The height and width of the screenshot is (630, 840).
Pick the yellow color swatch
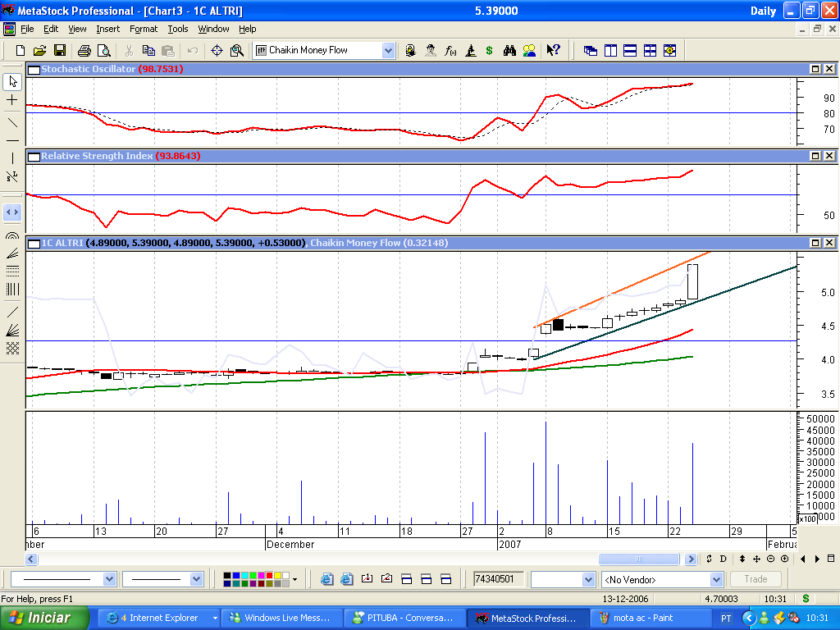tap(277, 575)
